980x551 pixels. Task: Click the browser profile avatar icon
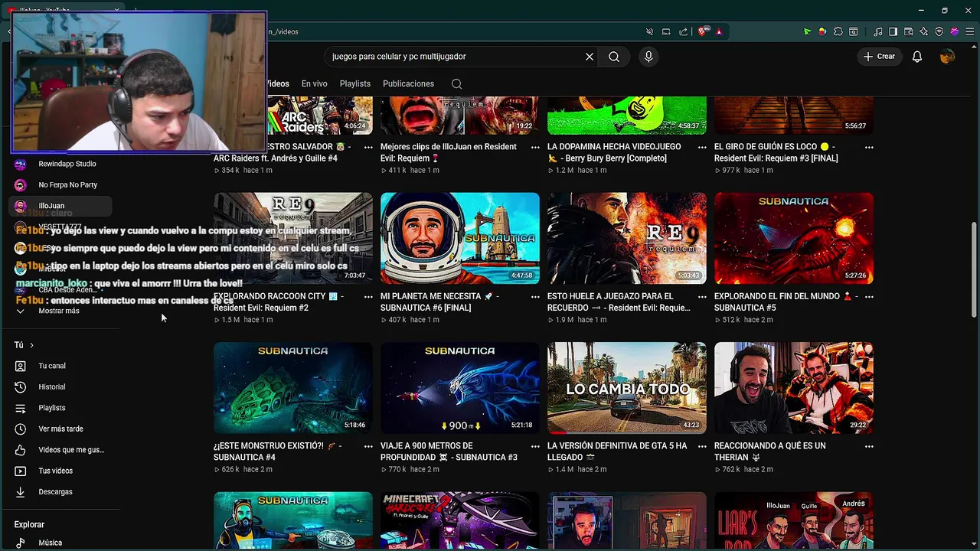(954, 31)
